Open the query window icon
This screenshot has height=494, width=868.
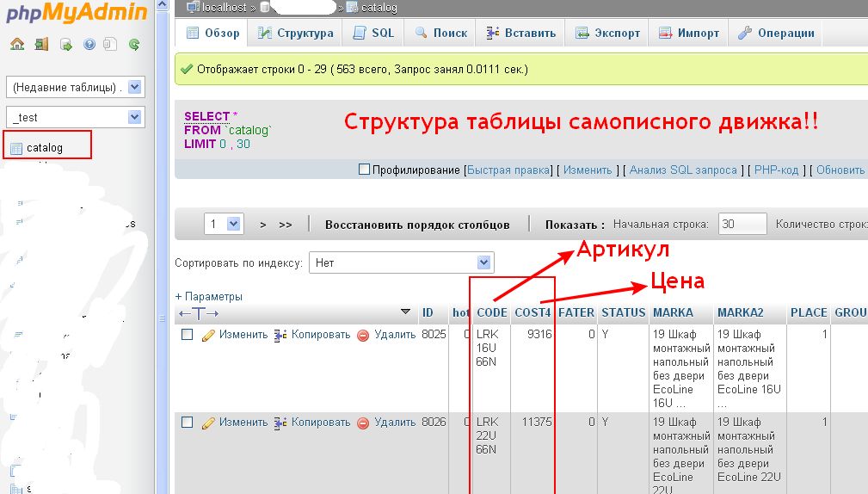[66, 44]
